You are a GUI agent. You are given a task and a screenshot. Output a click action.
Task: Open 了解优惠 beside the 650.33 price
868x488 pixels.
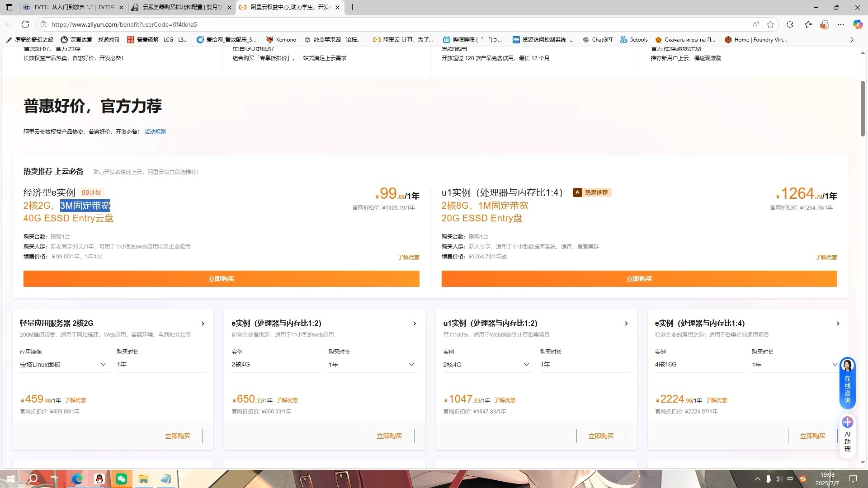[287, 400]
